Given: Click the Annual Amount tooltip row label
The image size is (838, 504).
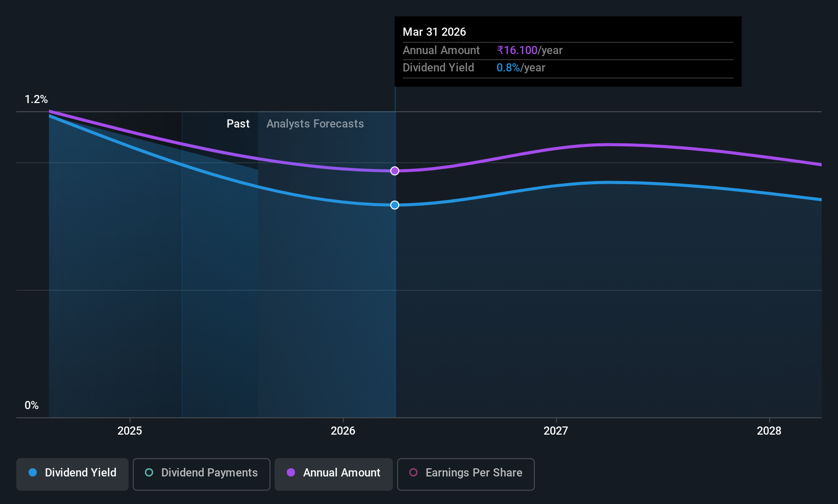Looking at the screenshot, I should click(441, 51).
